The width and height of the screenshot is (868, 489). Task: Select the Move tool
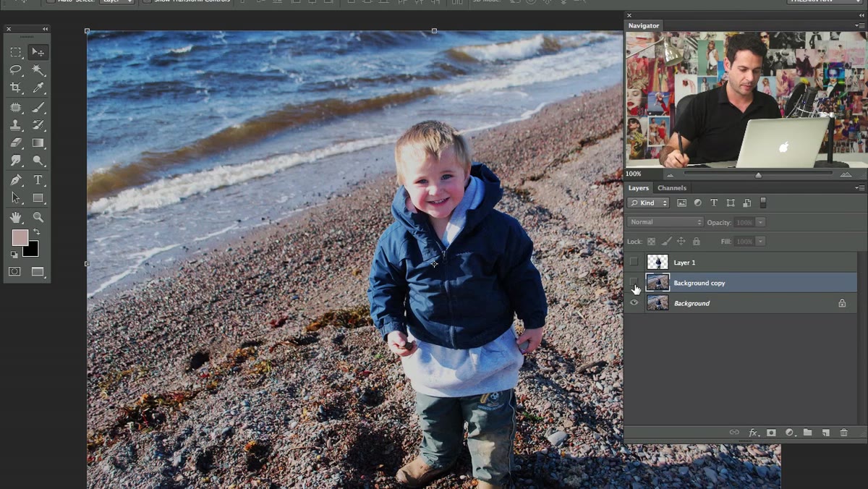coord(38,52)
